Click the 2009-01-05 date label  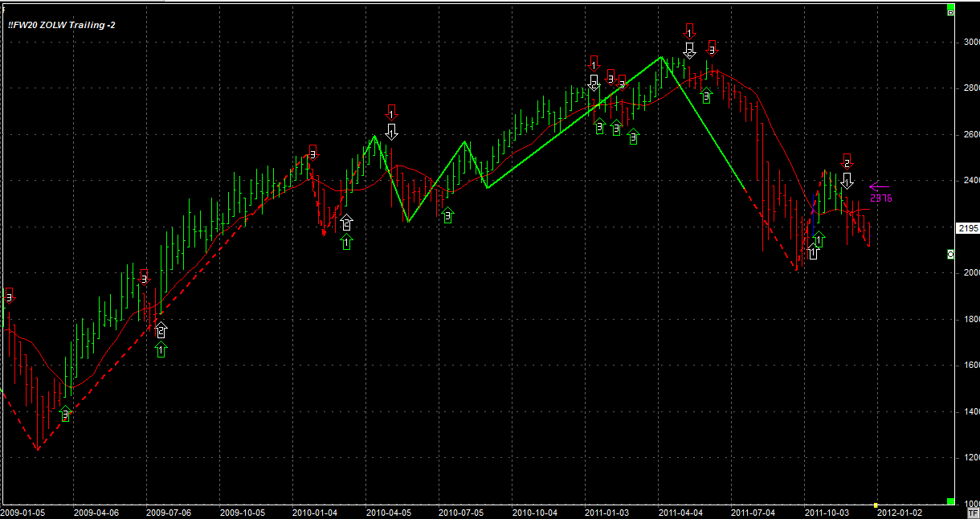tap(22, 512)
